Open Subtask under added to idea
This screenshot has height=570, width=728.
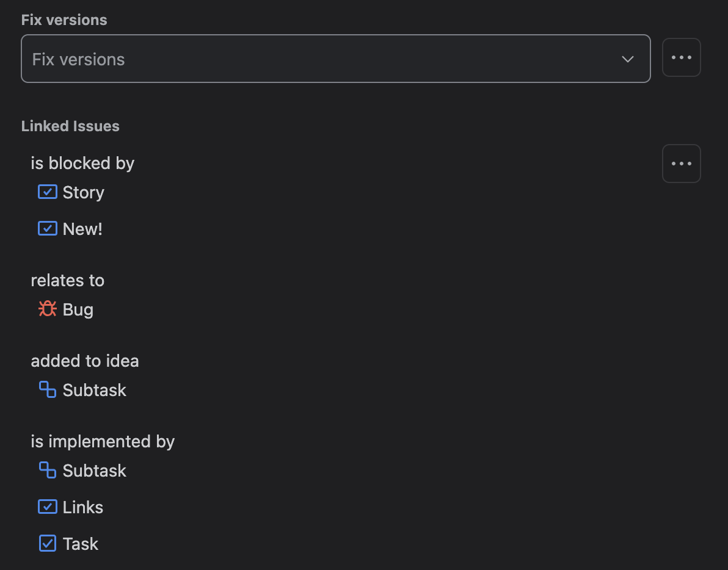[x=94, y=390]
